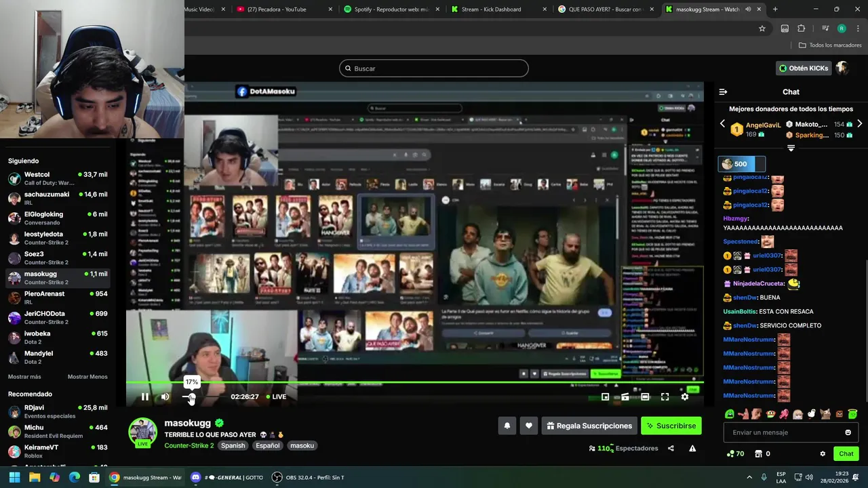Open the emoji picker in chat input
This screenshot has height=488, width=868.
(x=848, y=432)
